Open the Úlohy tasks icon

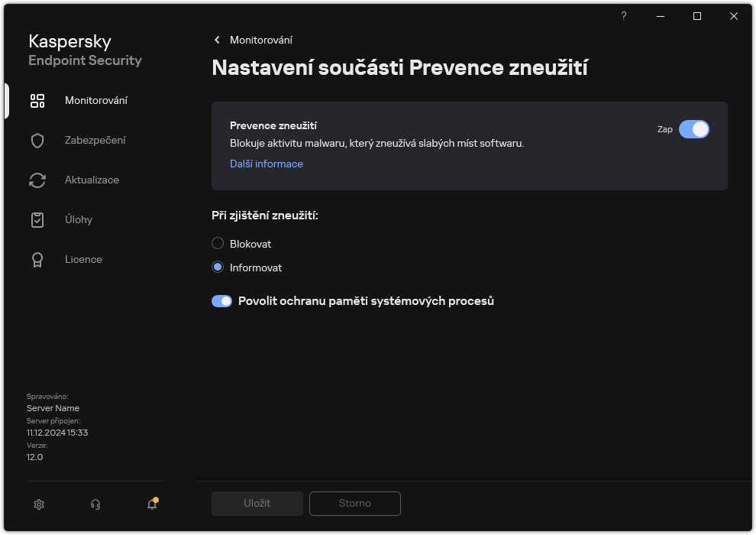tap(37, 219)
